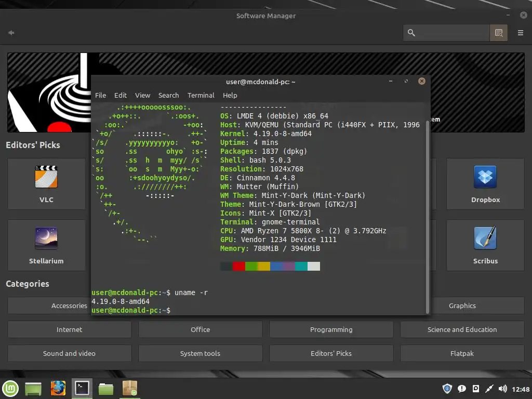This screenshot has width=532, height=399.
Task: Click the Show Desktop taskbar icon
Action: pyautogui.click(x=33, y=389)
